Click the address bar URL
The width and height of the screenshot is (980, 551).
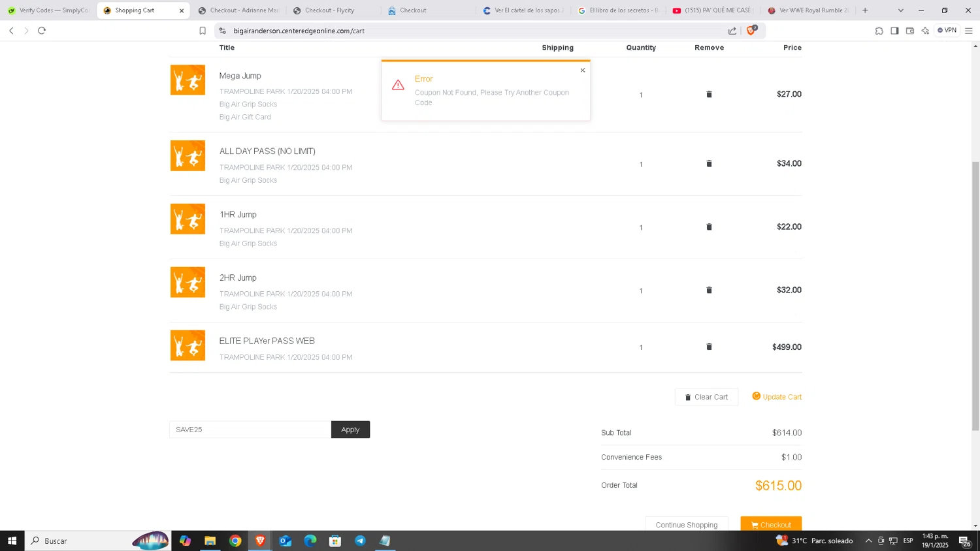coord(299,31)
